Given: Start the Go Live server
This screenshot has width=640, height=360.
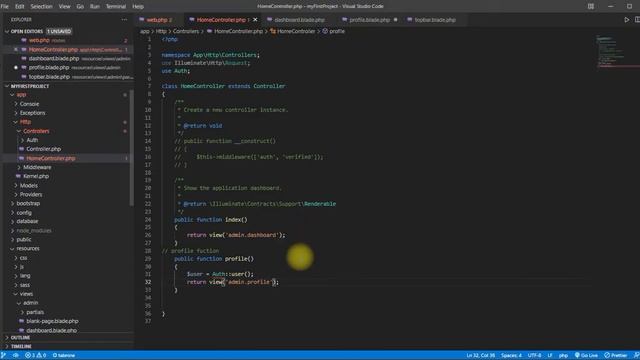Looking at the screenshot, I should [x=587, y=355].
